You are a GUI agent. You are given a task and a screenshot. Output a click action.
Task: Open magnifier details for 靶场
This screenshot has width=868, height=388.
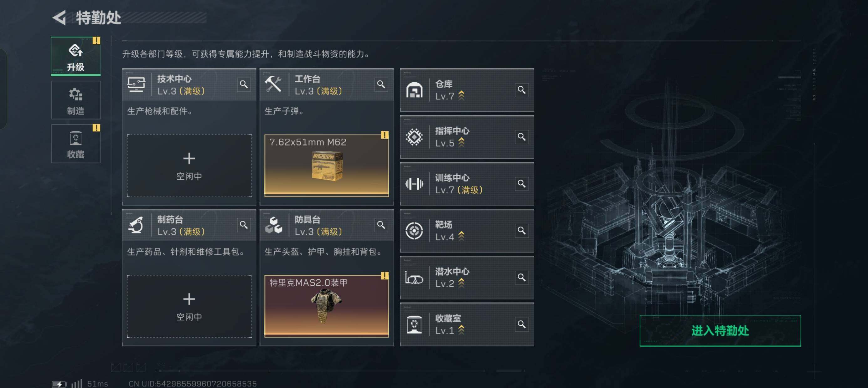pyautogui.click(x=521, y=230)
